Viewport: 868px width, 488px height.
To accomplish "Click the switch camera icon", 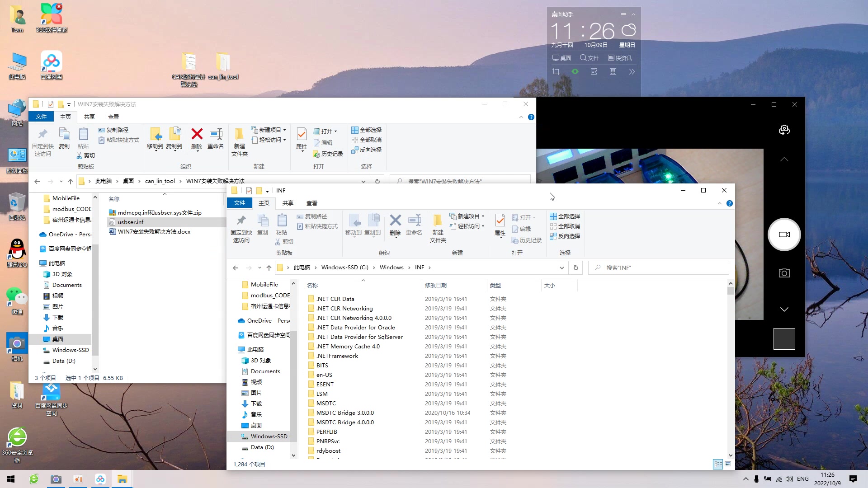I will pos(784,130).
